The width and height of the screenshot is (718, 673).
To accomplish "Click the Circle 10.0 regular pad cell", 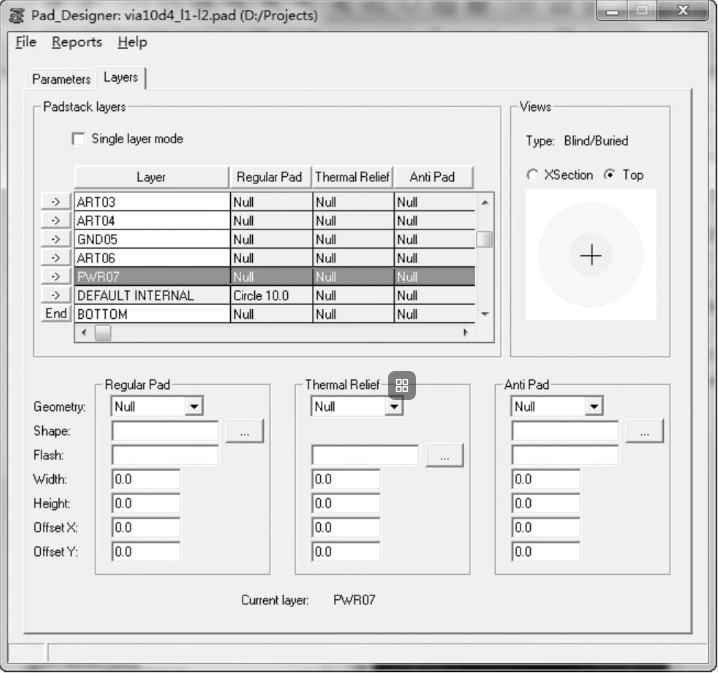I will (x=272, y=295).
